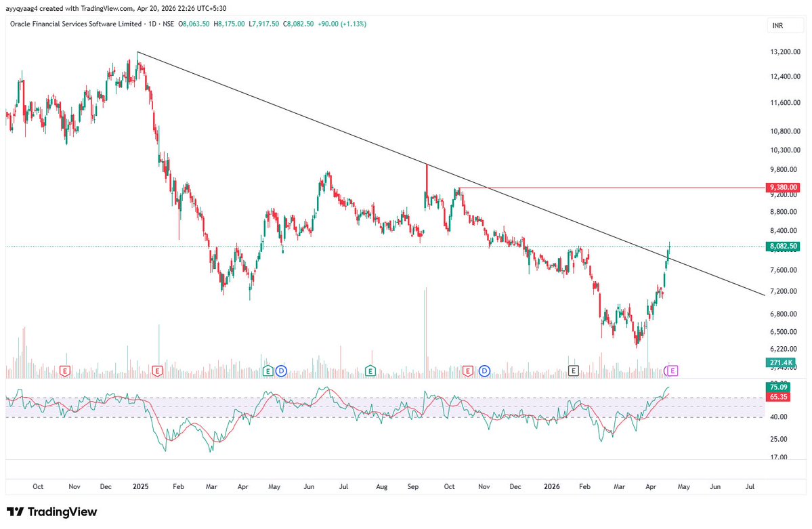The height and width of the screenshot is (529, 812).
Task: Click the blue dividend marker near Nov 2025
Action: point(484,371)
